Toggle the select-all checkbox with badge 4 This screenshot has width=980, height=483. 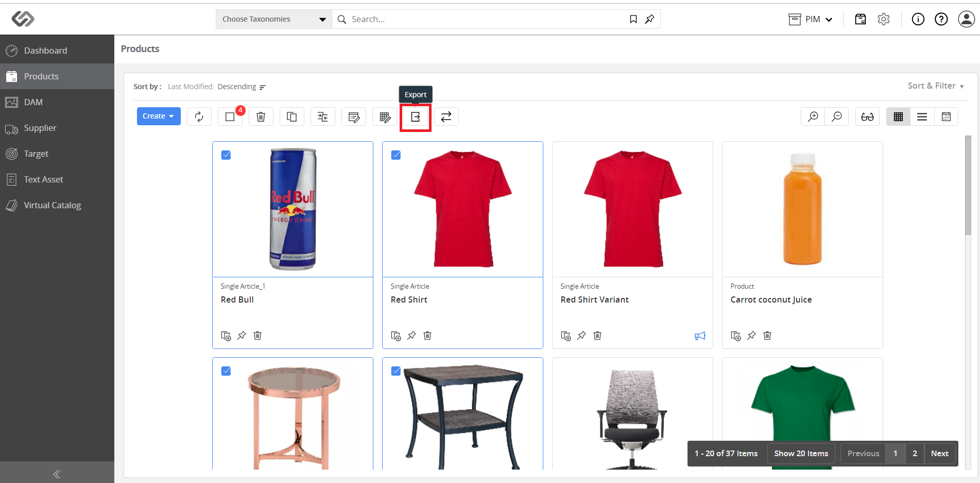[230, 117]
